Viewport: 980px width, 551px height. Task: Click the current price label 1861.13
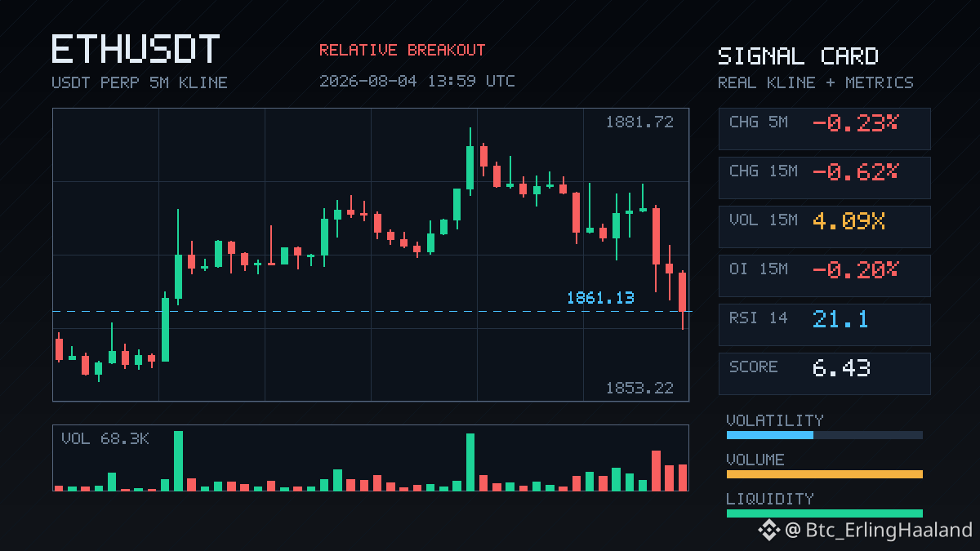click(600, 298)
